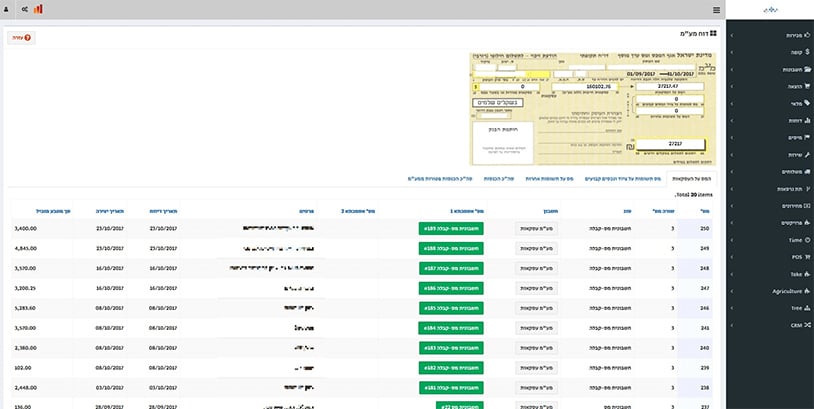814x409 pixels.
Task: Click the משלוחים truck sidebar icon
Action: 807,172
